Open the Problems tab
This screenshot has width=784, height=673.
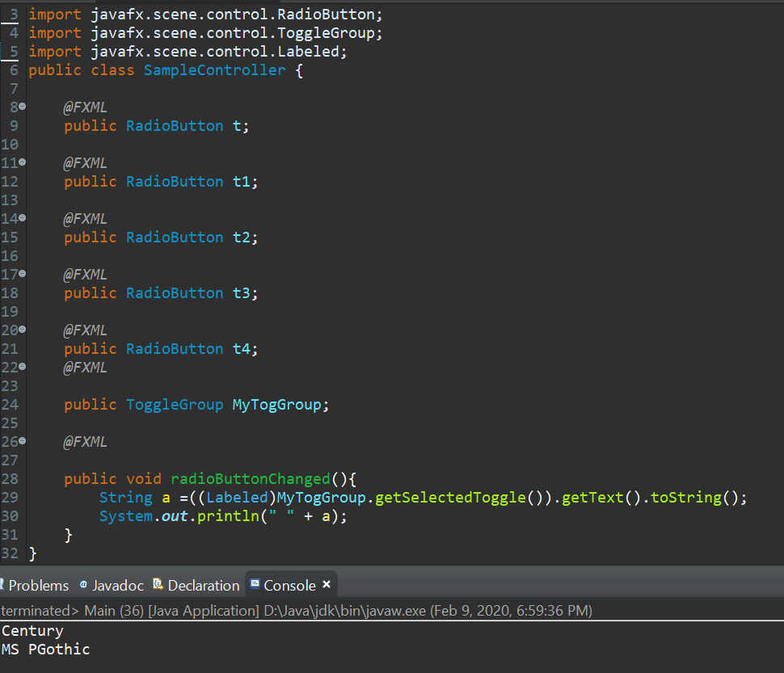tap(35, 585)
